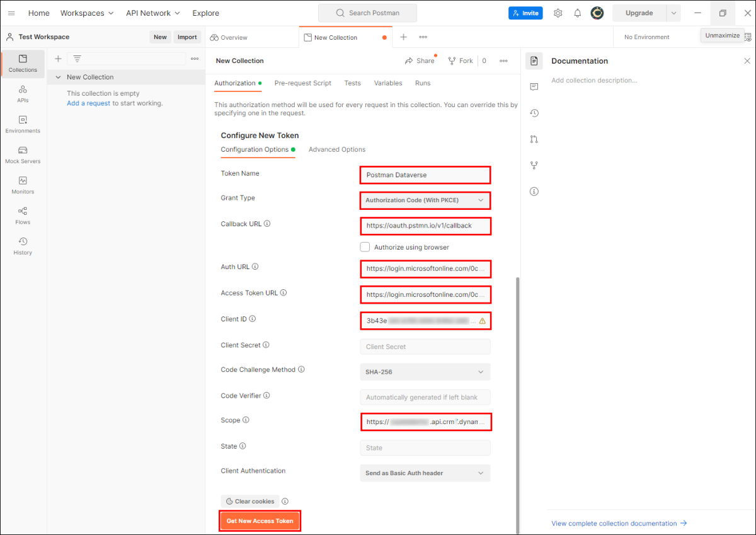Open Code Challenge Method dropdown
Viewport: 756px width, 535px height.
click(425, 372)
